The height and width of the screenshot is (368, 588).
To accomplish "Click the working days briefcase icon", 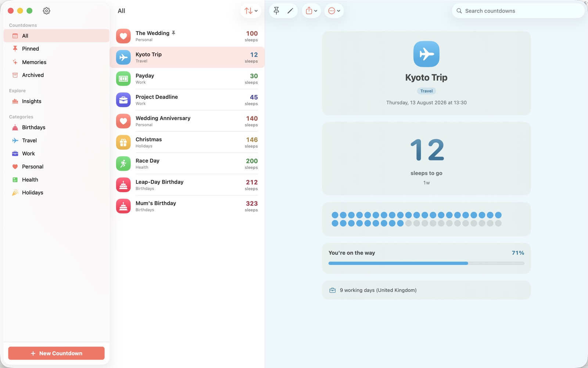I will [333, 290].
